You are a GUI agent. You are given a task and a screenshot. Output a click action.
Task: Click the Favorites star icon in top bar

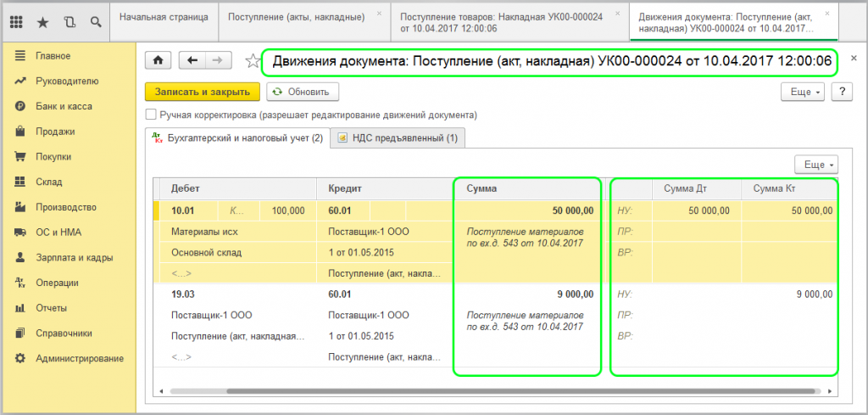[x=44, y=20]
